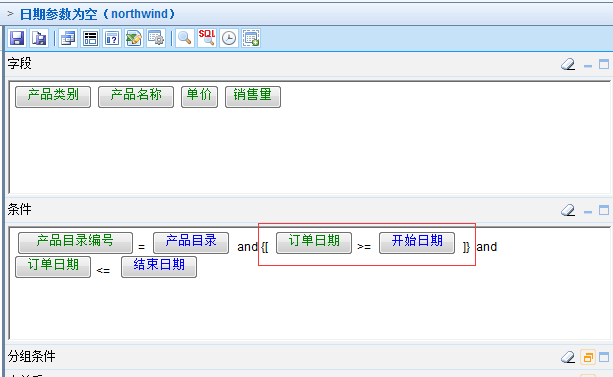Viewport: 613px width, 377px height.
Task: Restore the 分组条件 panel
Action: [588, 357]
